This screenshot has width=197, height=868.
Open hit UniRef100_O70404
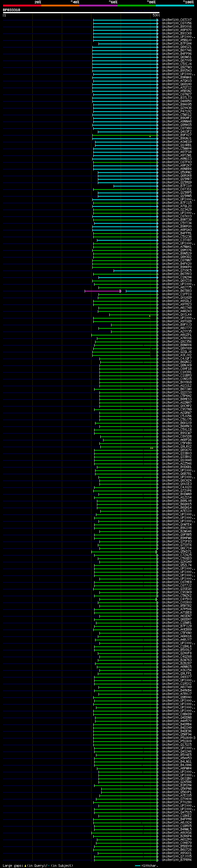176,799
